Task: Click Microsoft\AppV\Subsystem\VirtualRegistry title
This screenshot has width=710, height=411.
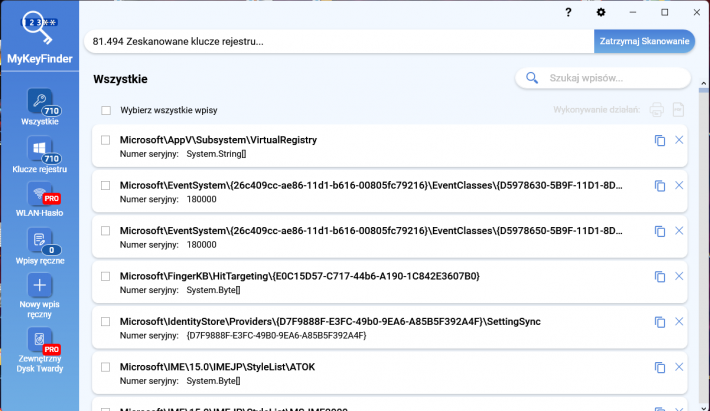Action: [218, 140]
